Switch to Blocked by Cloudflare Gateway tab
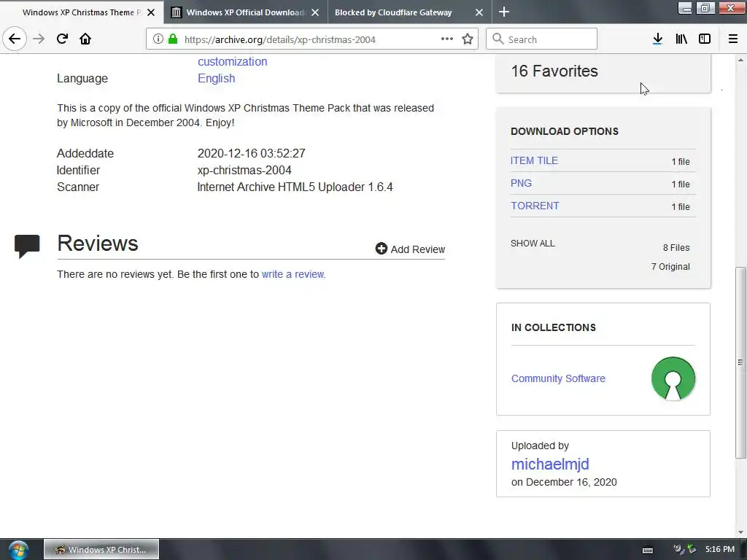This screenshot has width=747, height=560. pyautogui.click(x=410, y=12)
